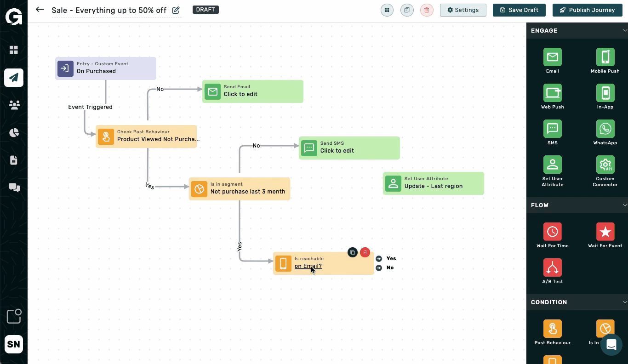The height and width of the screenshot is (364, 628).
Task: Open journey Settings
Action: [x=463, y=10]
